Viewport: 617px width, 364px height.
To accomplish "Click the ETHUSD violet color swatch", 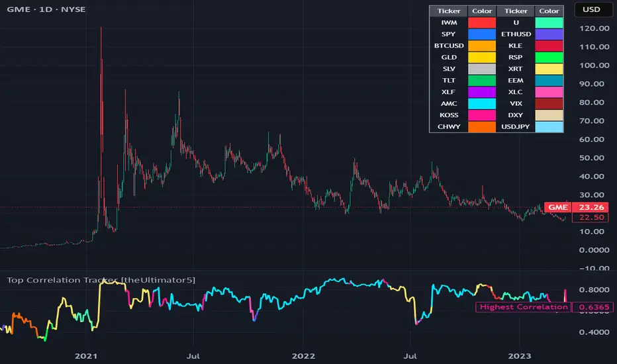I will [549, 34].
